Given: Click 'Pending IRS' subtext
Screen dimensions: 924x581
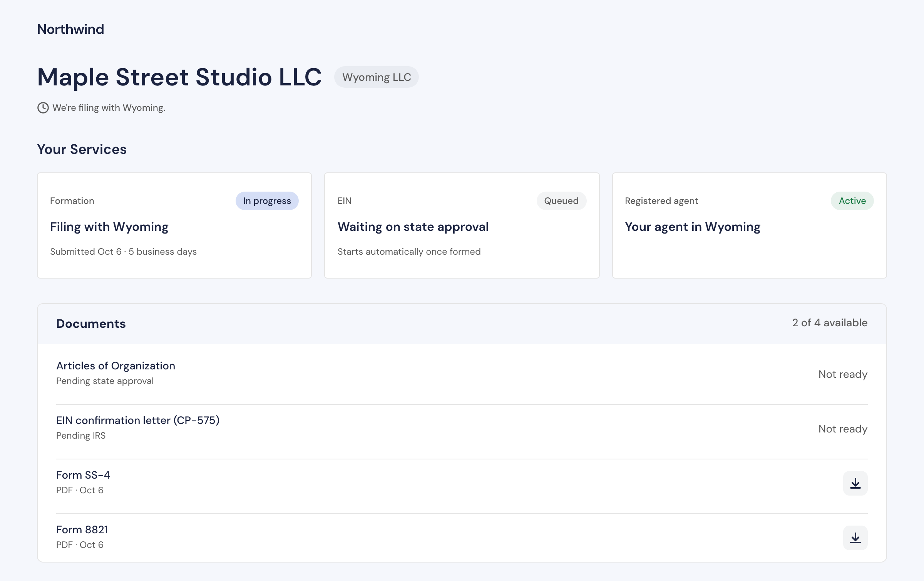Looking at the screenshot, I should pyautogui.click(x=81, y=436).
